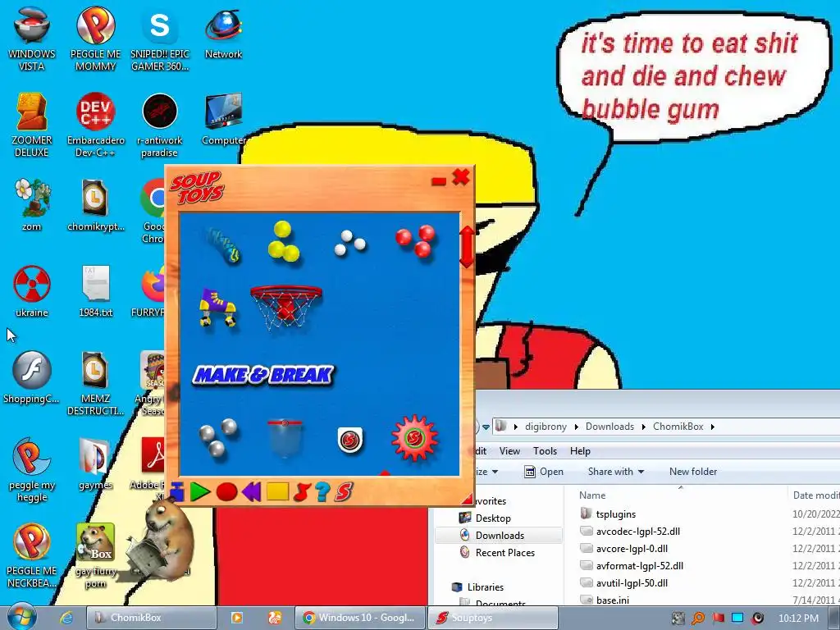Viewport: 840px width, 630px height.
Task: Choose the basketball hoop toy
Action: click(286, 307)
